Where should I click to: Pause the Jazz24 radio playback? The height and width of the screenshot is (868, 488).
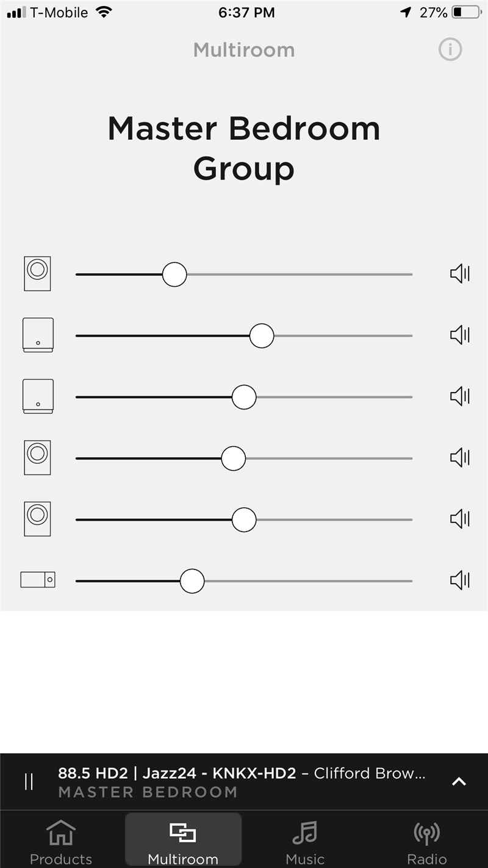[x=29, y=781]
